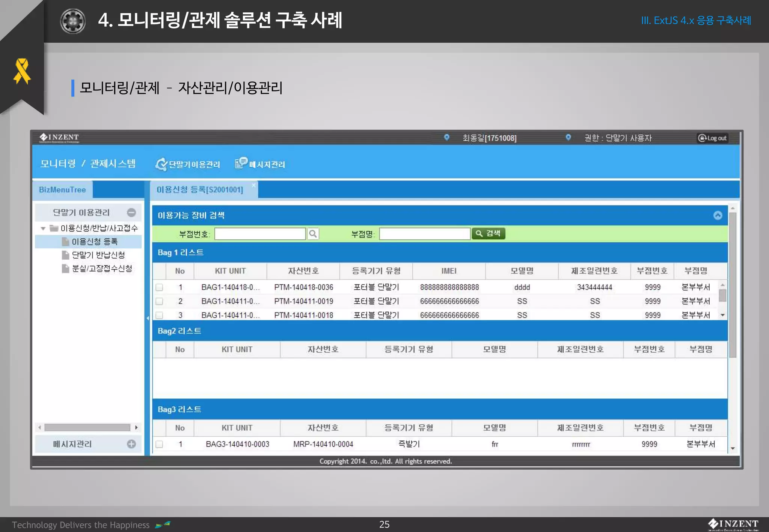Click cell 343444444
Image resolution: width=769 pixels, height=532 pixels.
[595, 287]
